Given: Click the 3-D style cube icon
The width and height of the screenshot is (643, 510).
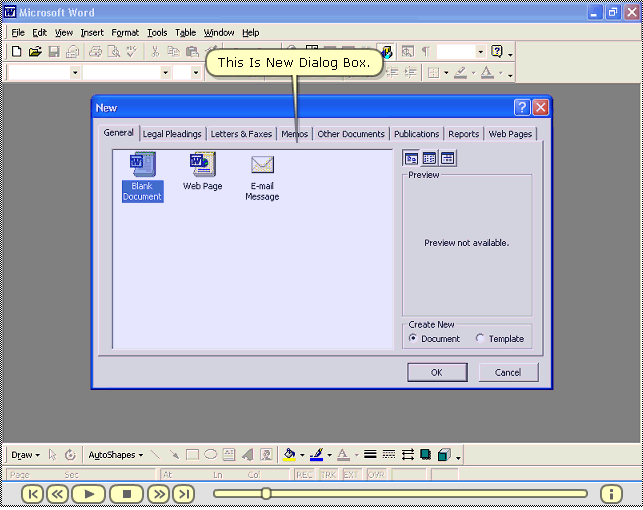Looking at the screenshot, I should click(x=444, y=454).
